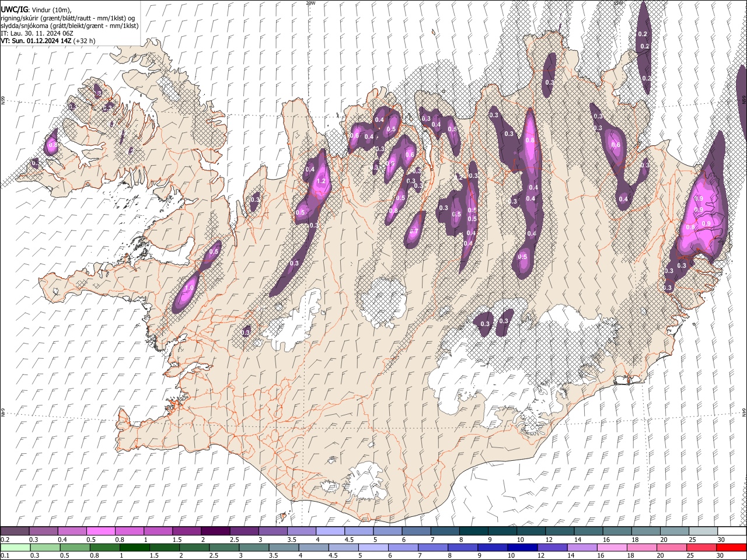Image resolution: width=747 pixels, height=560 pixels.
Task: Pick the darkest green lower-legend swatch between 1 and 1.5
Action: pyautogui.click(x=134, y=547)
